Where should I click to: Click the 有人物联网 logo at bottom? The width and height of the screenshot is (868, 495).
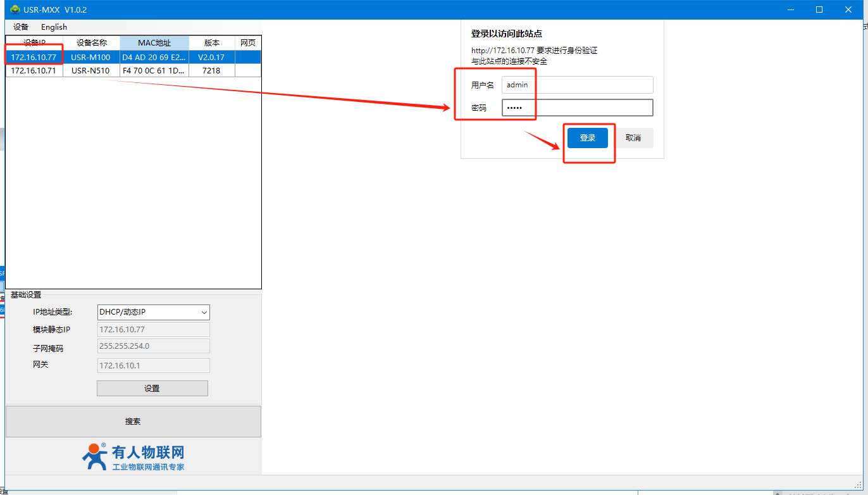(x=133, y=456)
